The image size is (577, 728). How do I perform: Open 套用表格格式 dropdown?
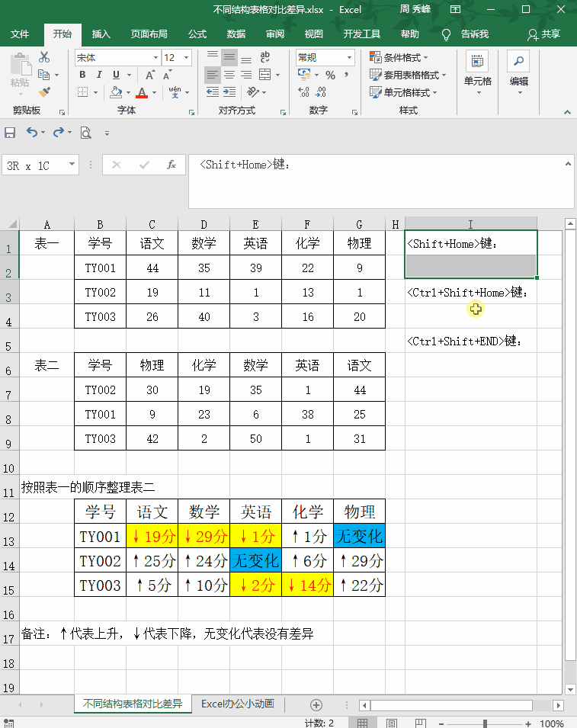(408, 75)
